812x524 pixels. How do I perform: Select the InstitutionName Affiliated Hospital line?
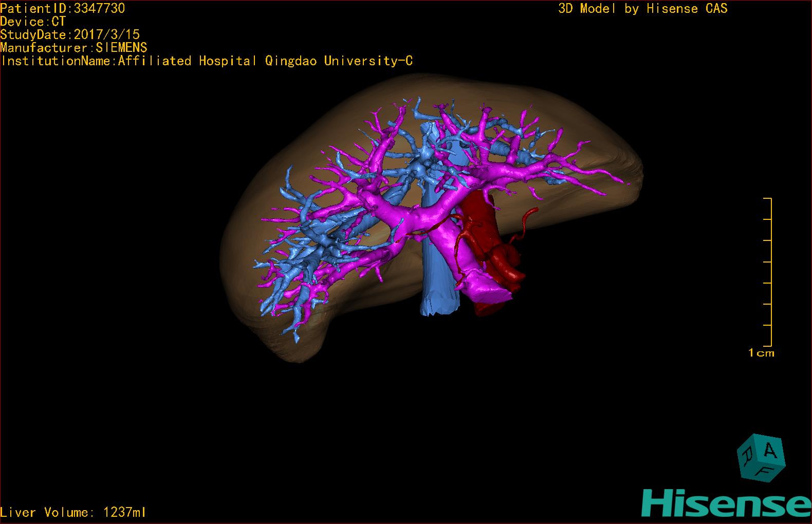tap(207, 61)
